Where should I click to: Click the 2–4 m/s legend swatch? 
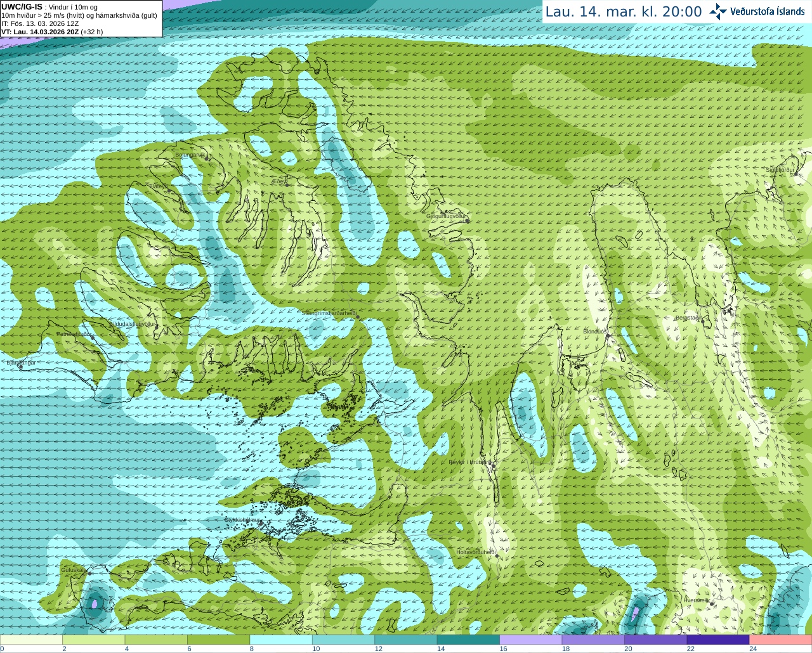(x=94, y=640)
